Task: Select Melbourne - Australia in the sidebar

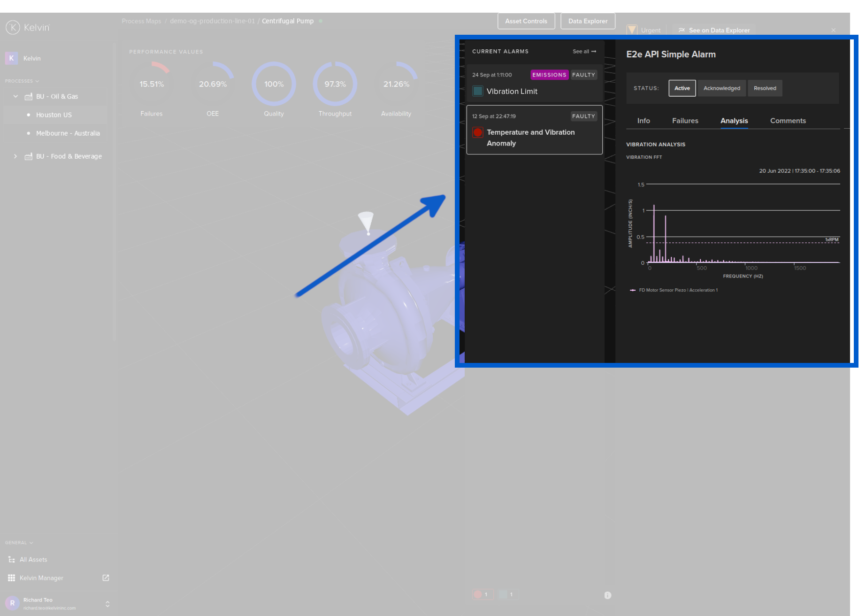Action: click(x=68, y=133)
